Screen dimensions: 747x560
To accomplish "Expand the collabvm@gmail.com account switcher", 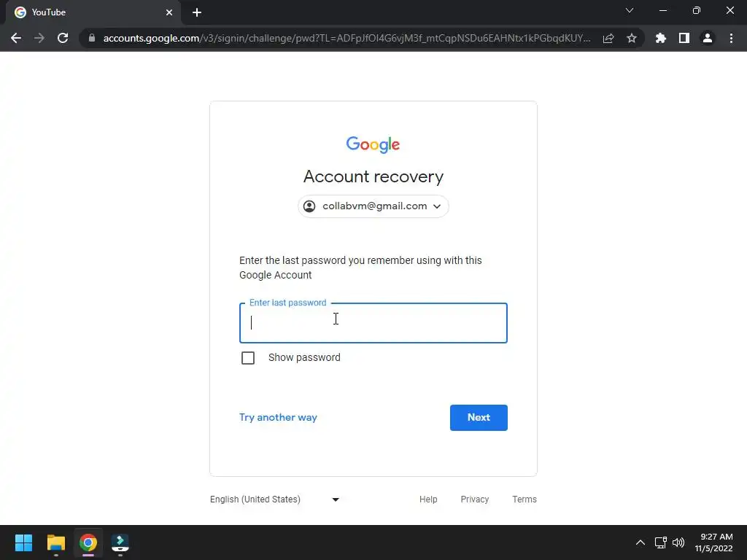I will 373,206.
